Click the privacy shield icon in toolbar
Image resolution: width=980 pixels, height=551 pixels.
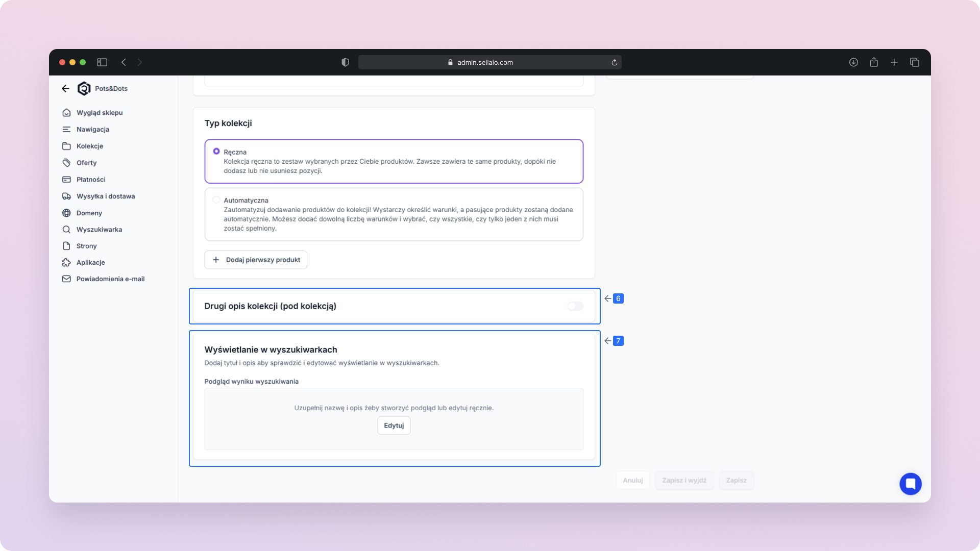(345, 62)
